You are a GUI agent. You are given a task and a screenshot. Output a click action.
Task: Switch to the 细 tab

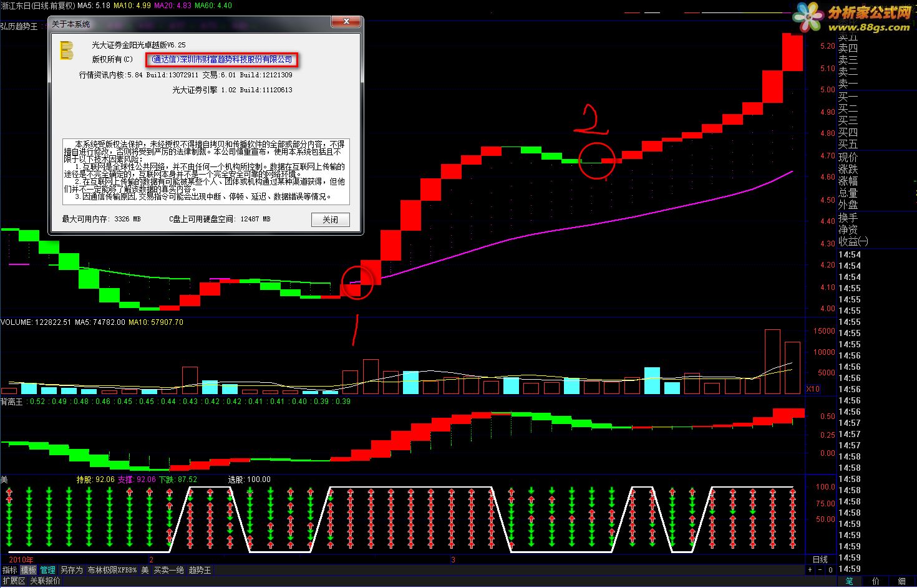click(x=902, y=581)
